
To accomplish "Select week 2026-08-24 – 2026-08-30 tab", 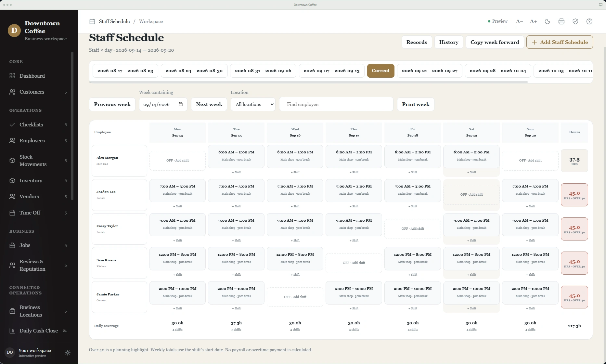I will 194,71.
